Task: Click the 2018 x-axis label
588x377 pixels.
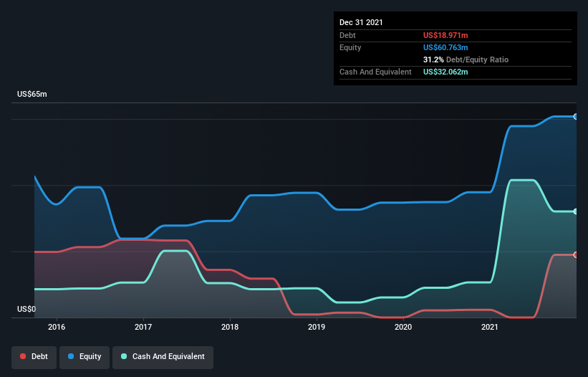Action: click(230, 327)
